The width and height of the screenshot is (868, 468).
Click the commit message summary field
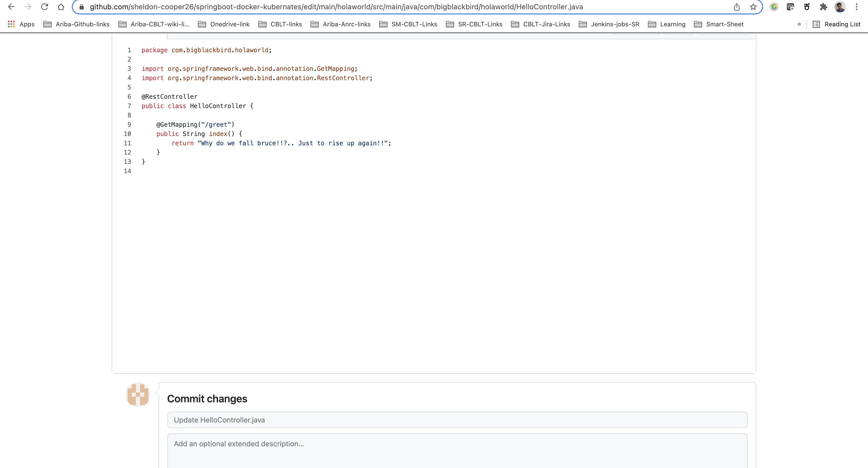point(457,420)
